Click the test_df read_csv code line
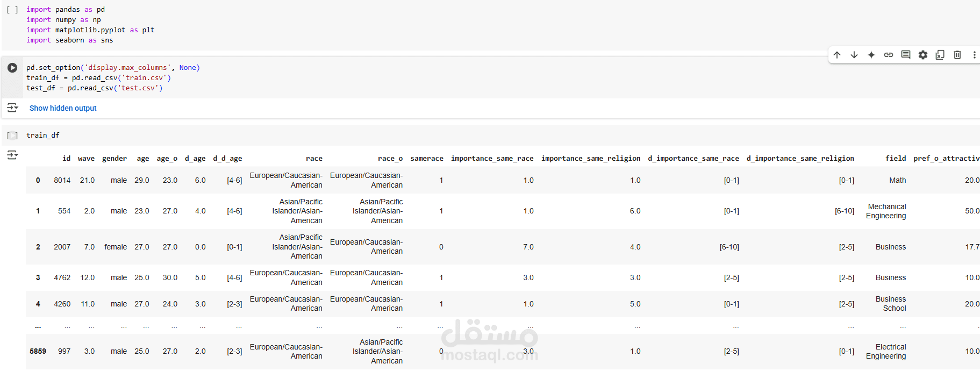Image resolution: width=980 pixels, height=371 pixels. [95, 88]
